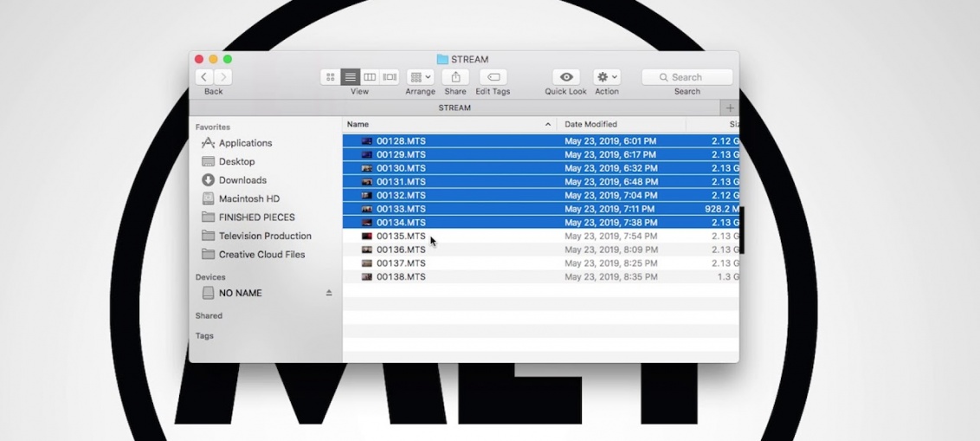This screenshot has height=441, width=980.
Task: Select NO NAME device in sidebar
Action: [240, 293]
